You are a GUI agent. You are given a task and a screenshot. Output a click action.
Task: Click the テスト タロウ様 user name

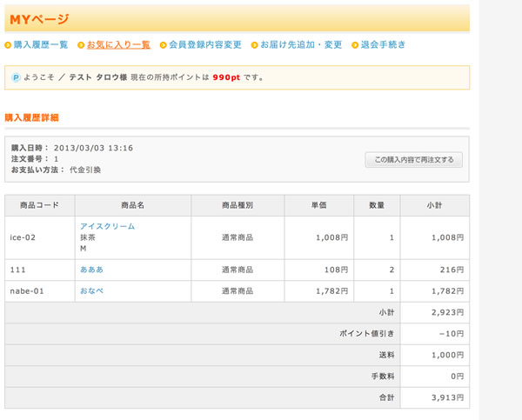coord(97,77)
